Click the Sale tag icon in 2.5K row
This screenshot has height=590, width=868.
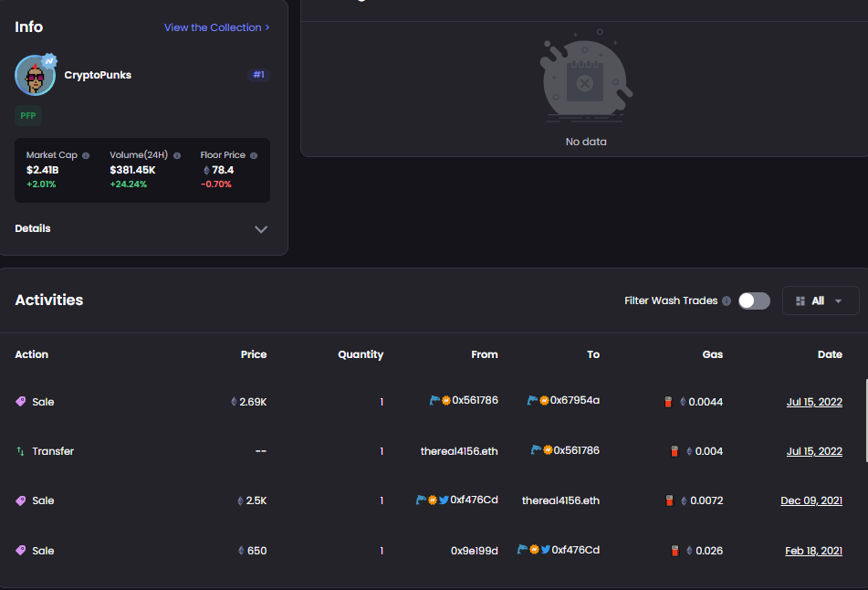click(x=20, y=500)
